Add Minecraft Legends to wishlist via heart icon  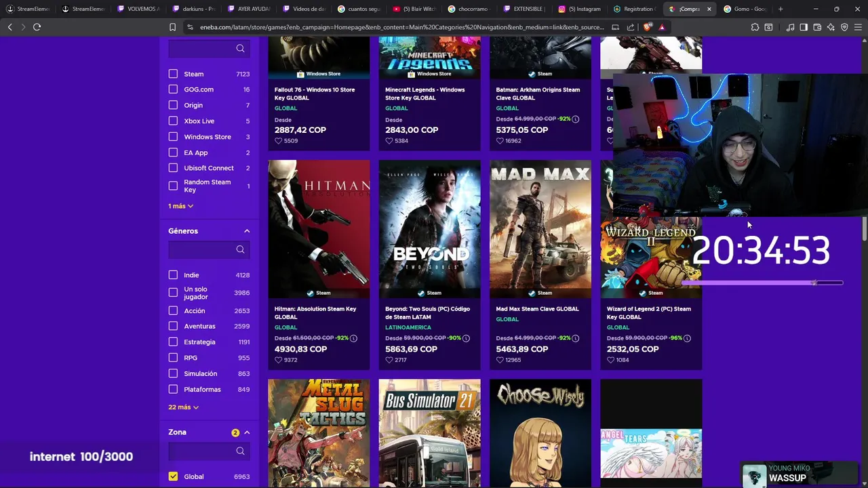coord(389,141)
